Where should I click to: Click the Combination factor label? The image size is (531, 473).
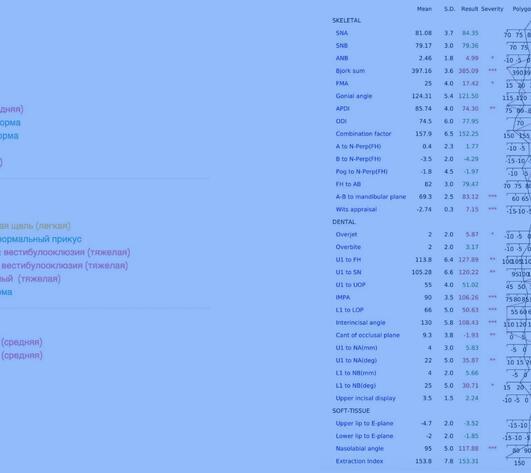363,134
